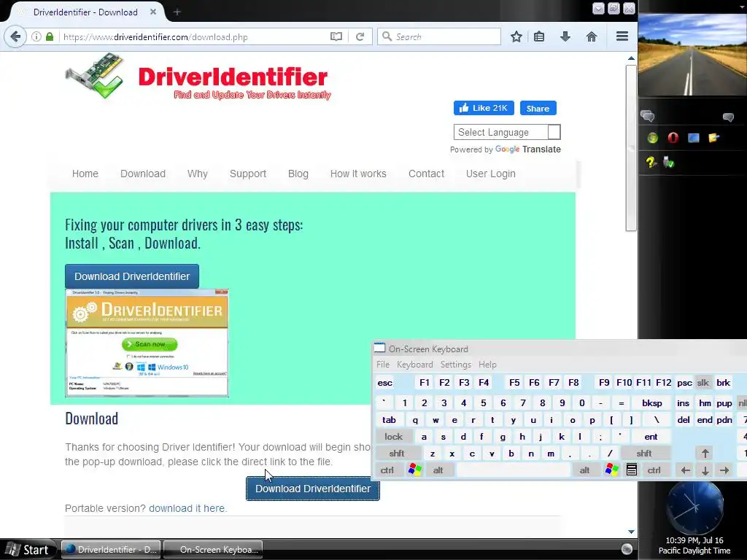The width and height of the screenshot is (747, 560).
Task: Open site information via the circled i icon
Action: coord(36,36)
